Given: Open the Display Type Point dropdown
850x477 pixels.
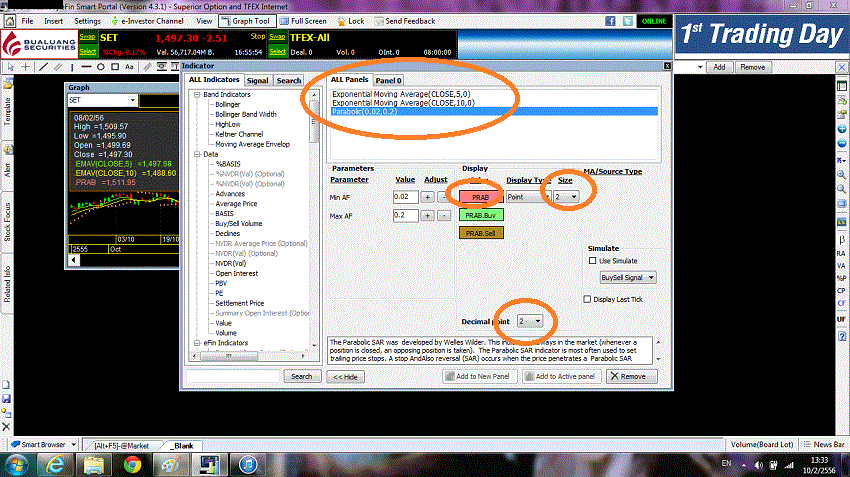Looking at the screenshot, I should pyautogui.click(x=528, y=197).
